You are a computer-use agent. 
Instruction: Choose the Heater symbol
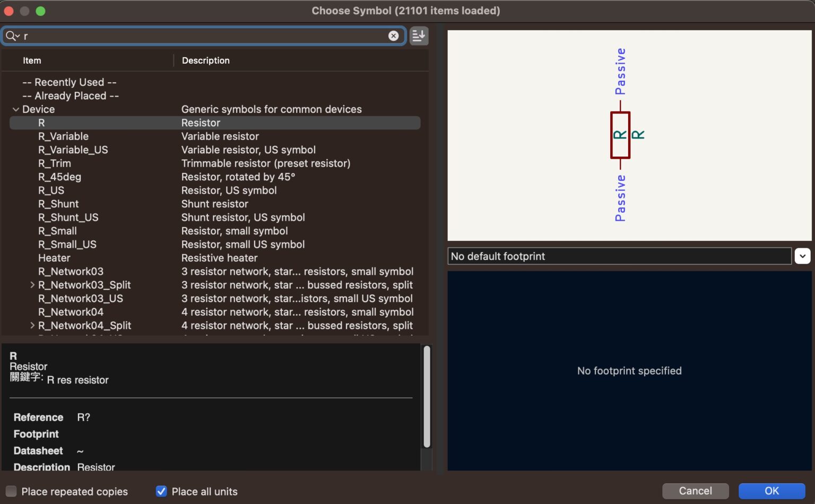point(54,258)
